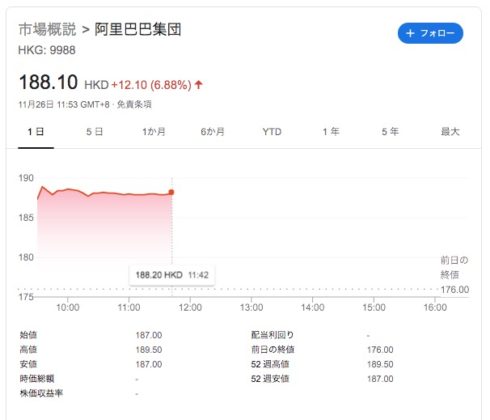Image resolution: width=490 pixels, height=420 pixels.
Task: Select the 1日 range tab
Action: coord(36,132)
